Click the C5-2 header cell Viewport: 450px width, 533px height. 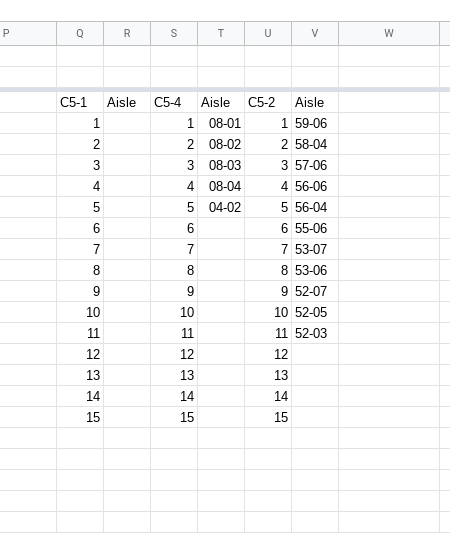(268, 102)
